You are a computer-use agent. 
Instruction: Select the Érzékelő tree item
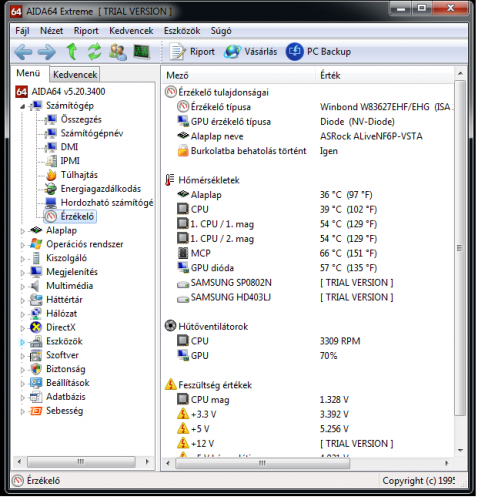click(x=70, y=217)
